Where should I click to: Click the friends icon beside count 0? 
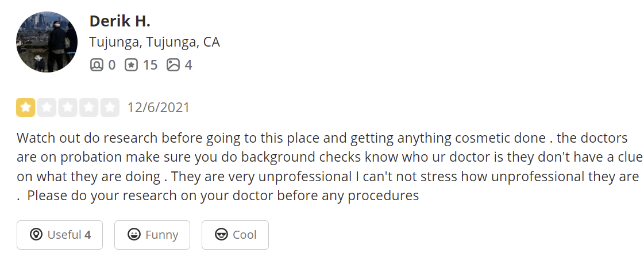point(97,65)
